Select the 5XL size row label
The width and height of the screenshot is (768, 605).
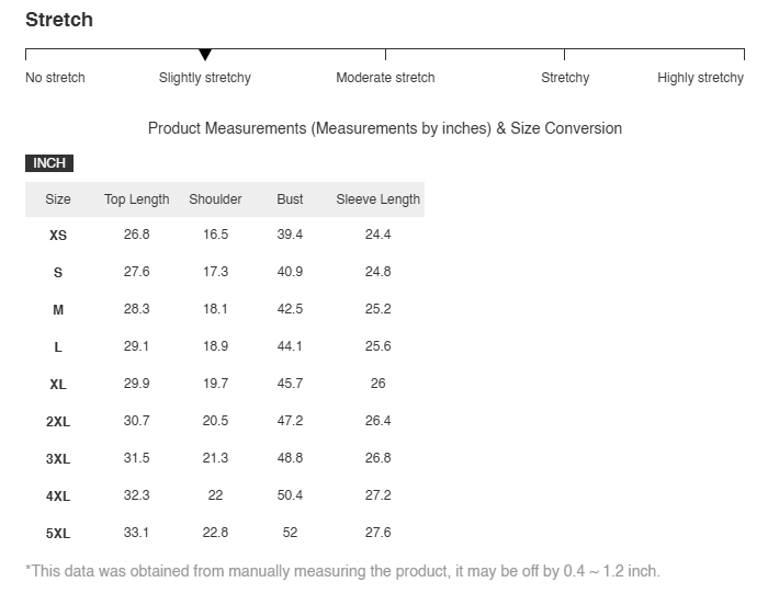[58, 533]
